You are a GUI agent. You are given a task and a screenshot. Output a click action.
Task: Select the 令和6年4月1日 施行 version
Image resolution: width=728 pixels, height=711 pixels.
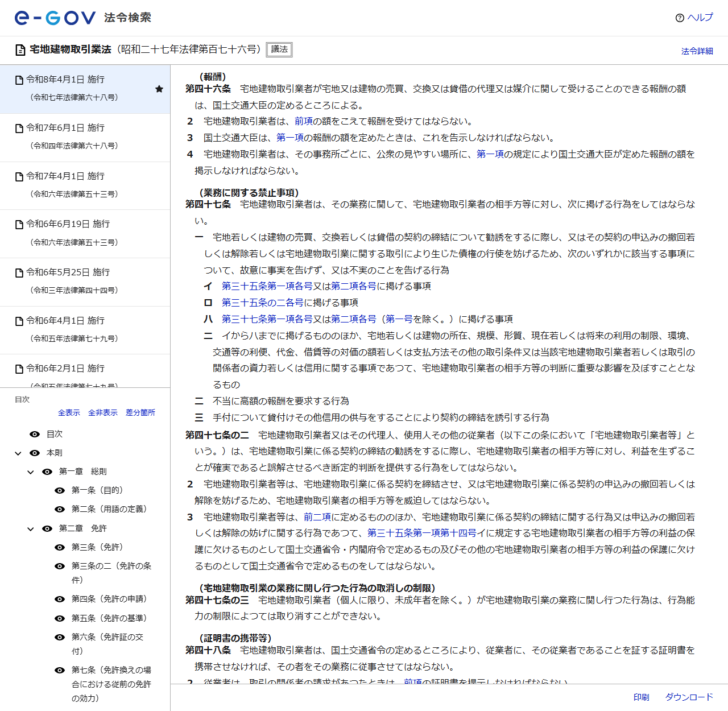click(85, 330)
